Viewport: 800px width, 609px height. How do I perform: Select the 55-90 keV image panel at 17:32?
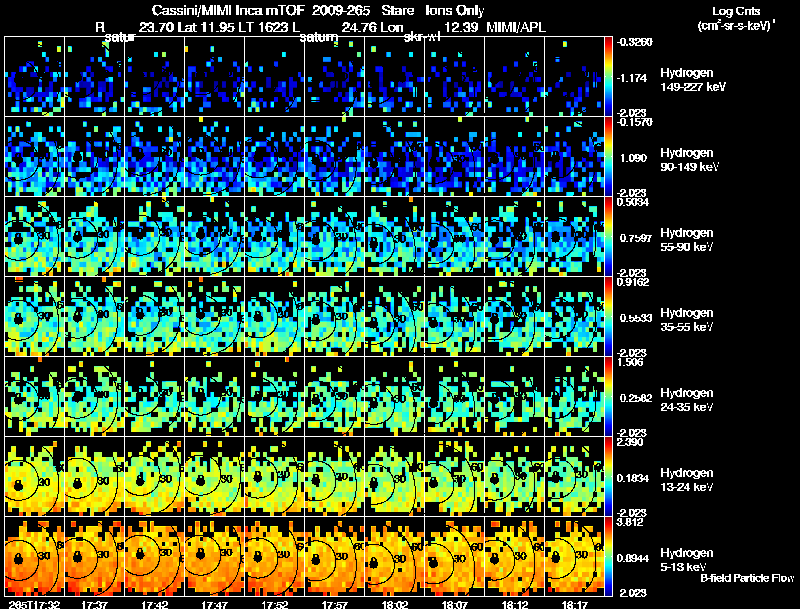click(34, 236)
